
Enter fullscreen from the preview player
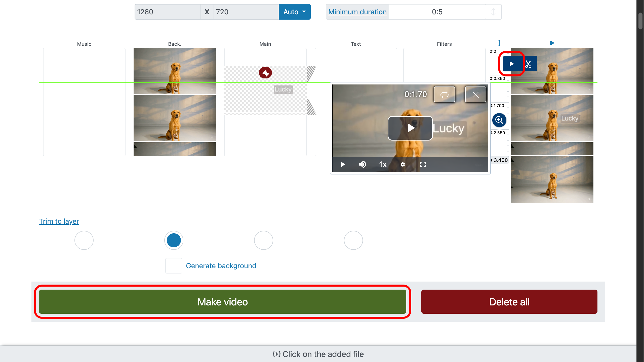point(423,164)
